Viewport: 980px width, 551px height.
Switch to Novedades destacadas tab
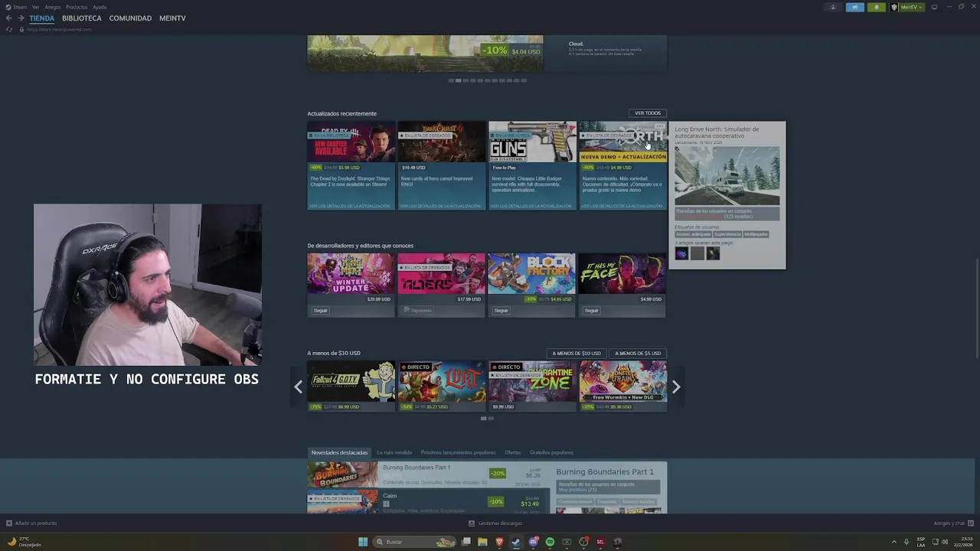coord(339,452)
